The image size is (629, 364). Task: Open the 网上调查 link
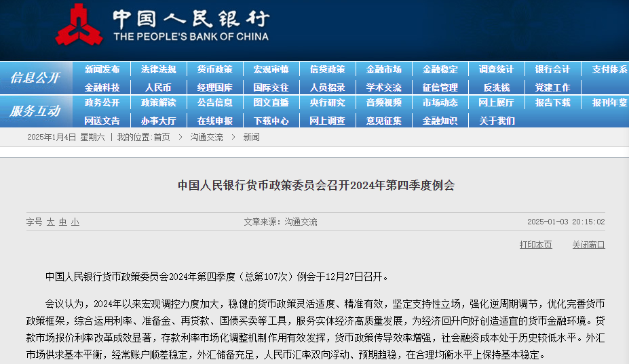pos(327,121)
